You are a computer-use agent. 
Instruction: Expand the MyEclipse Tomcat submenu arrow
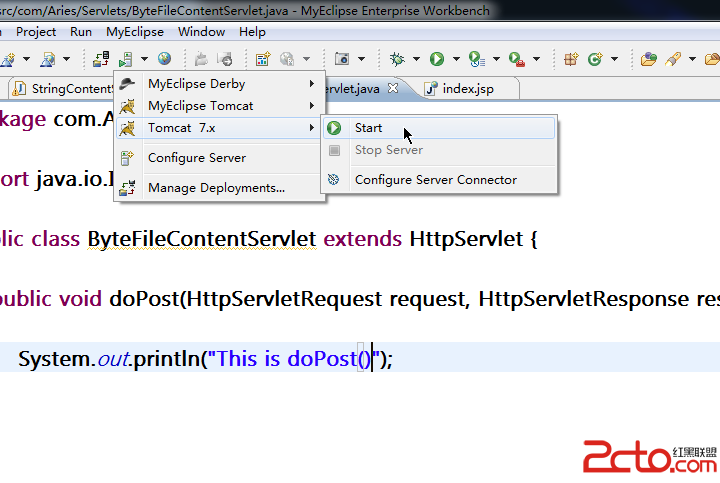pos(312,106)
